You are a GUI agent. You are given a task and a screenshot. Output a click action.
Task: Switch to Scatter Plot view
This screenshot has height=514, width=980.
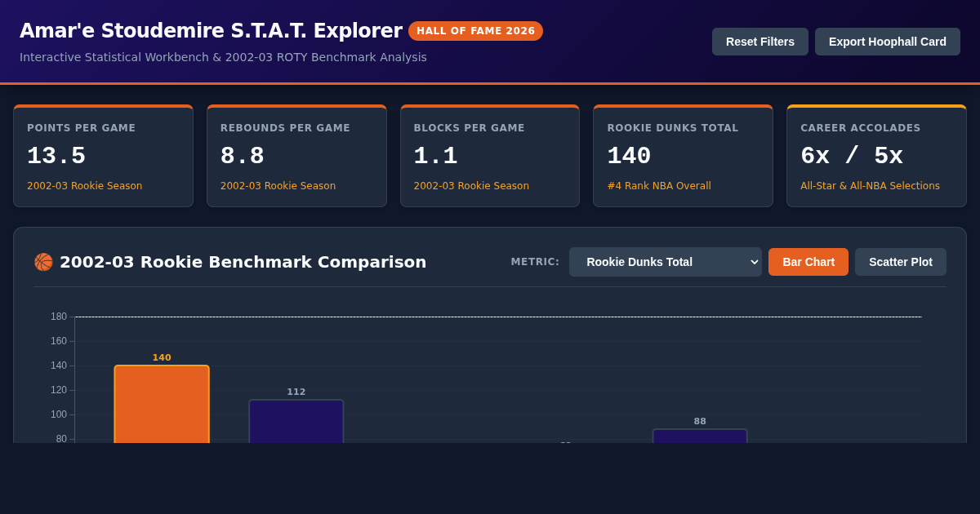point(901,262)
